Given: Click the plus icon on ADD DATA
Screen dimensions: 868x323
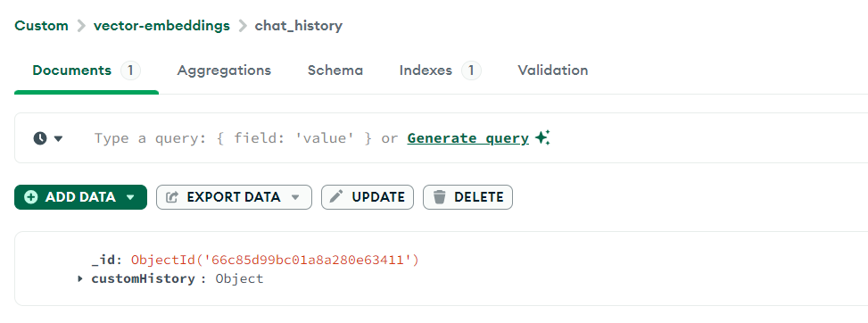Looking at the screenshot, I should click(x=31, y=197).
